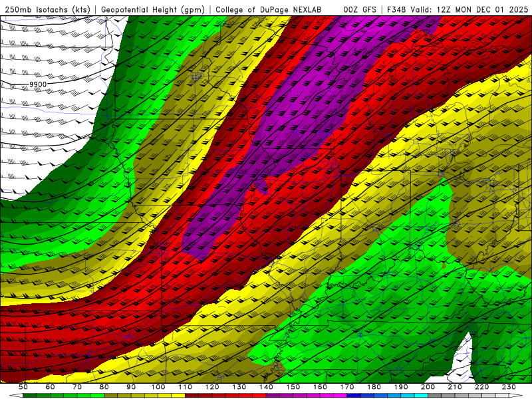Click the 110 label on color scale

pos(186,387)
